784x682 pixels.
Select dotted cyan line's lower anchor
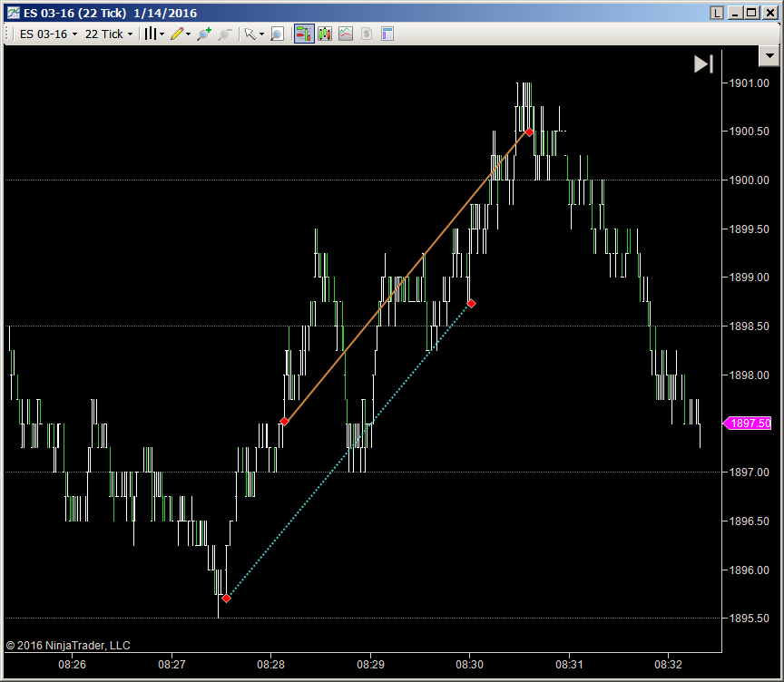click(226, 598)
